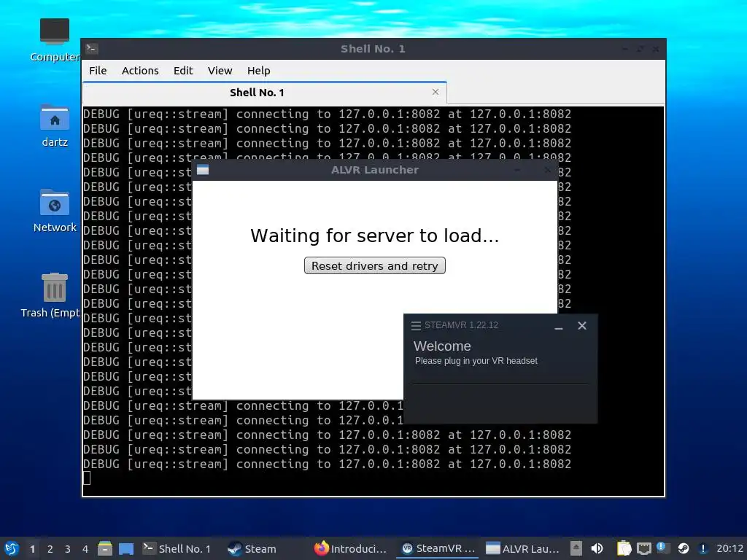Click 'Please plug in your VR headset' text
The image size is (747, 560).
[x=476, y=361]
